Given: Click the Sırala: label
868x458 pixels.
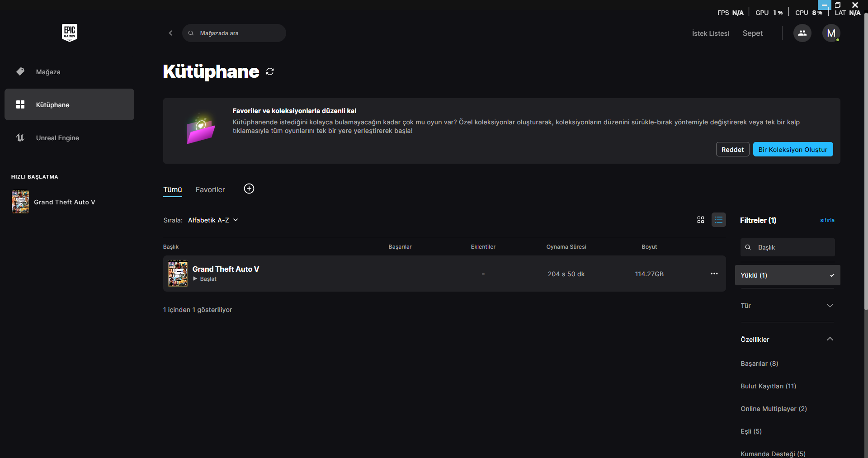Looking at the screenshot, I should (x=173, y=220).
